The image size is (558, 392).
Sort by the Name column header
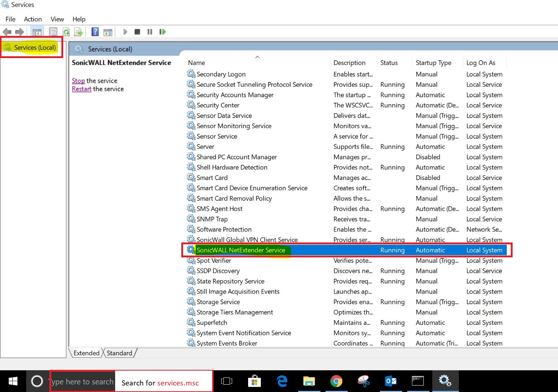197,63
